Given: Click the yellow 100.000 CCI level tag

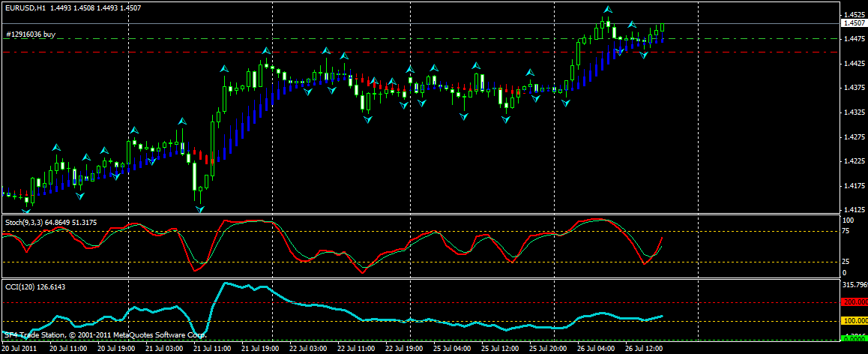Looking at the screenshot, I should (854, 321).
